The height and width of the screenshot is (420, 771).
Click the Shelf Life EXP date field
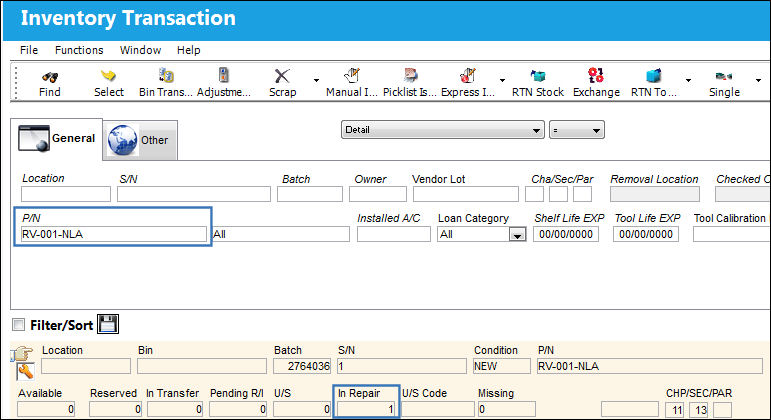tap(566, 234)
